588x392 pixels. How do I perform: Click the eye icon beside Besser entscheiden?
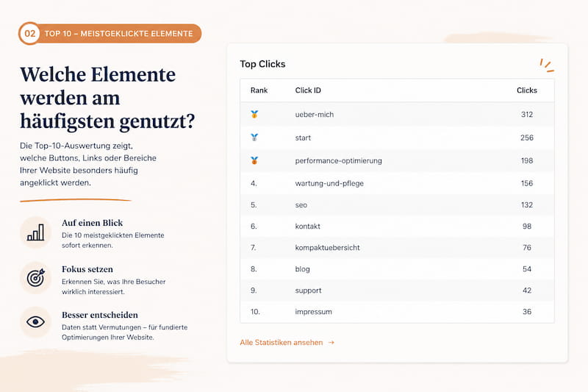click(x=35, y=322)
